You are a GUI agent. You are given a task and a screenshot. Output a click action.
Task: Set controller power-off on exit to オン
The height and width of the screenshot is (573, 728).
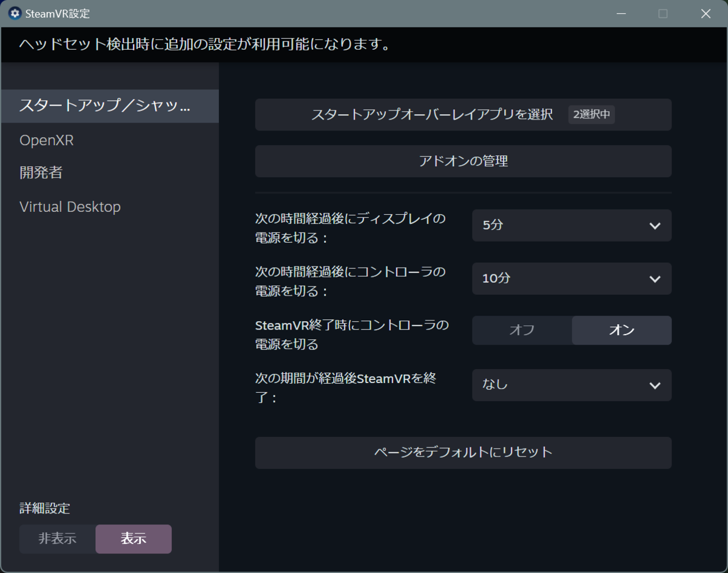(622, 330)
